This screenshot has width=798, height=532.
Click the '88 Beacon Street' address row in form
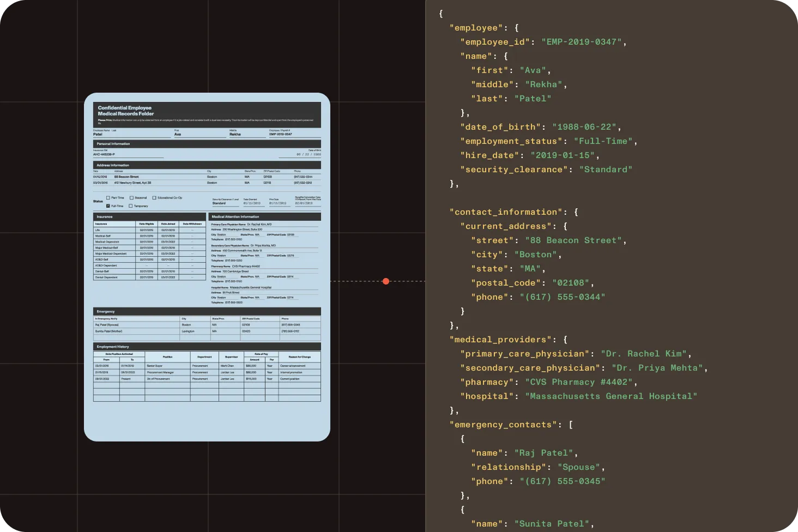click(x=207, y=177)
